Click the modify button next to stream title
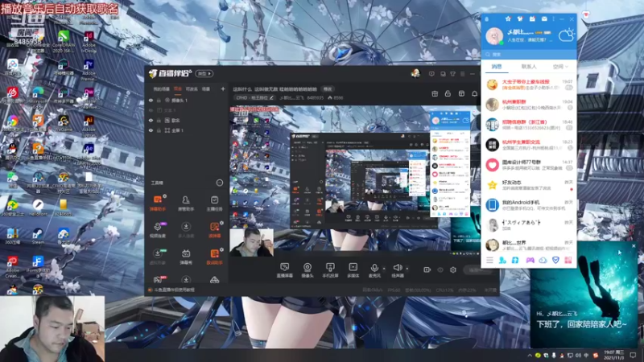The width and height of the screenshot is (644, 362). point(328,89)
